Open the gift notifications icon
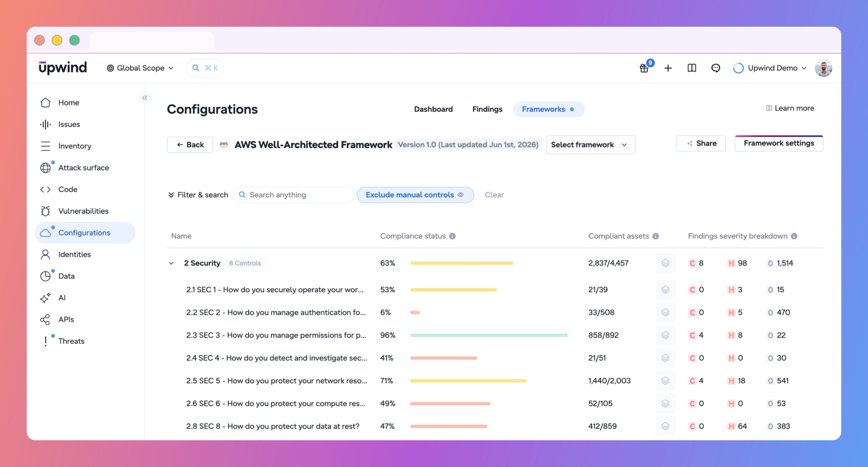The image size is (868, 467). (x=644, y=68)
